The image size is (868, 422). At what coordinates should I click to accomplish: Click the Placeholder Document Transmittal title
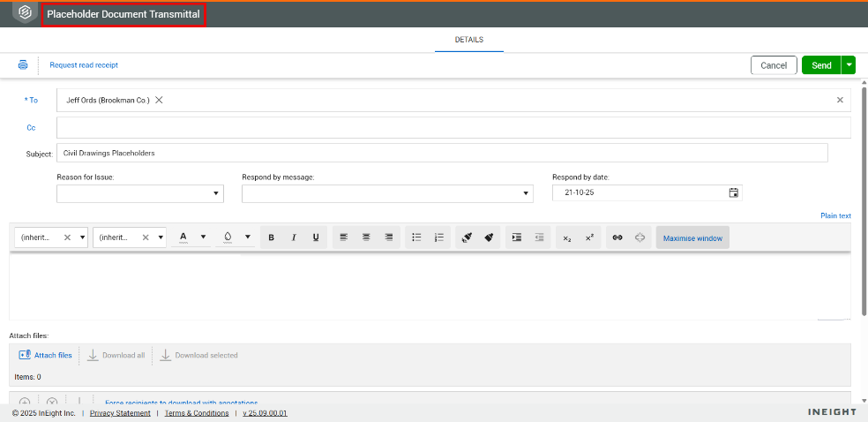123,14
